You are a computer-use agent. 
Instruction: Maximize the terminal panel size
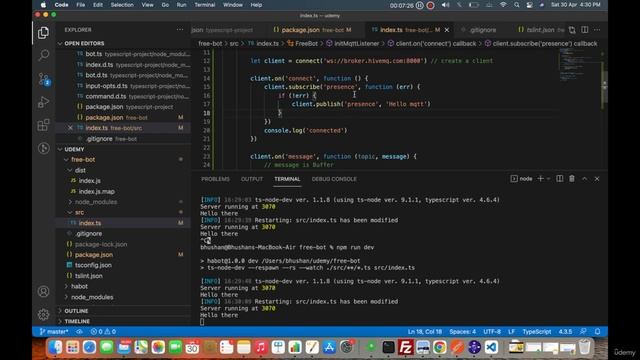point(584,179)
